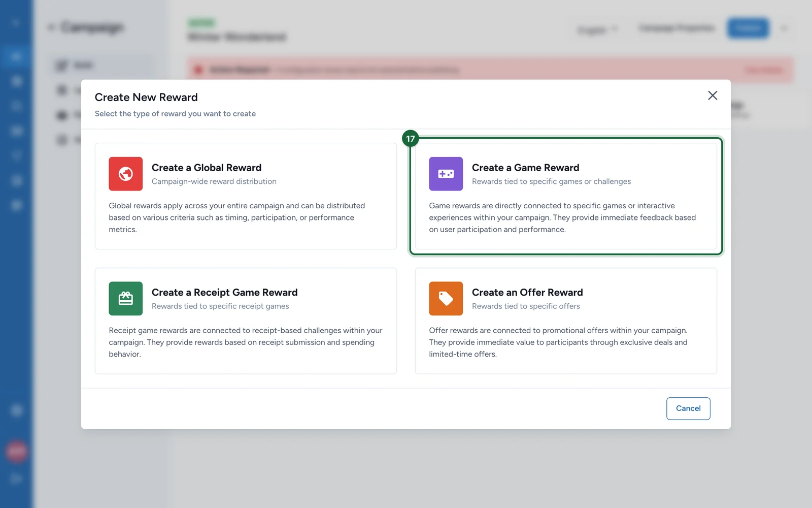
Task: Select the 'Create a Global Reward' heading
Action: (x=207, y=168)
